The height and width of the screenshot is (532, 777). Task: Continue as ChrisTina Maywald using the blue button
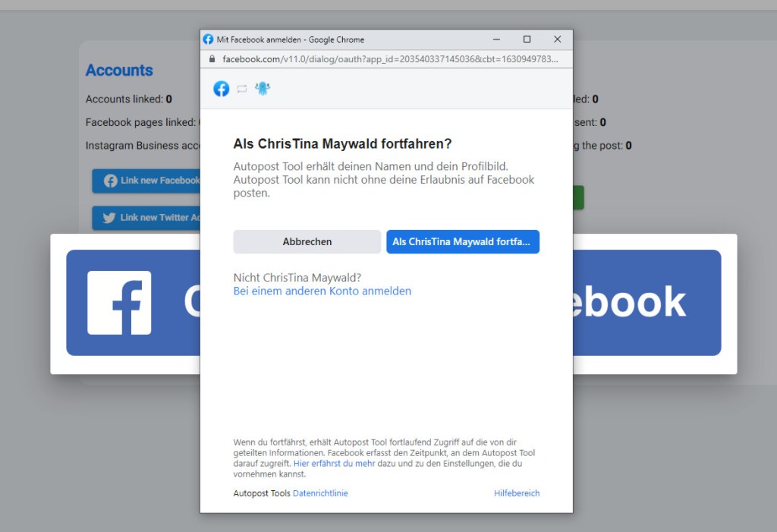[x=462, y=242]
